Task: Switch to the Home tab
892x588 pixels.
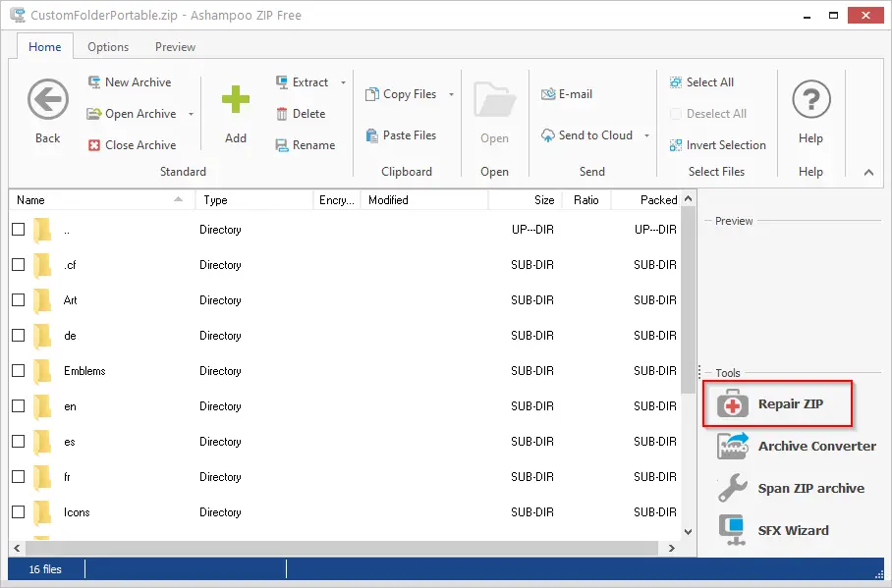Action: click(x=45, y=47)
